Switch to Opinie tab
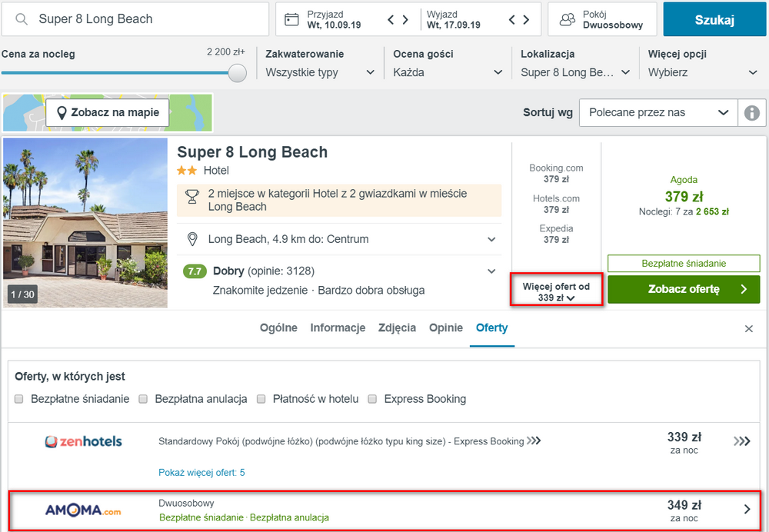Viewport: 769px width, 532px height. (x=446, y=328)
